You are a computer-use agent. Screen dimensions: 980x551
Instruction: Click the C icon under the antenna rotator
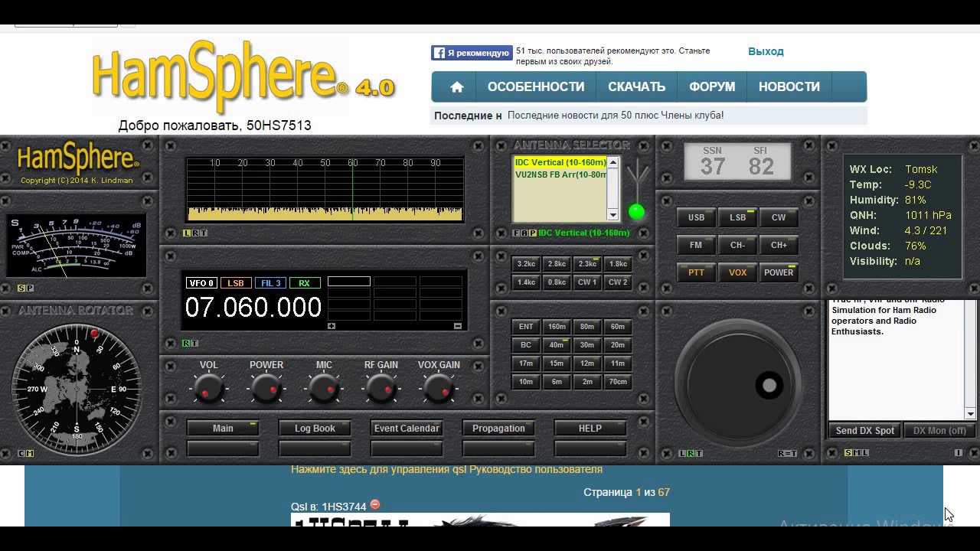click(x=21, y=453)
